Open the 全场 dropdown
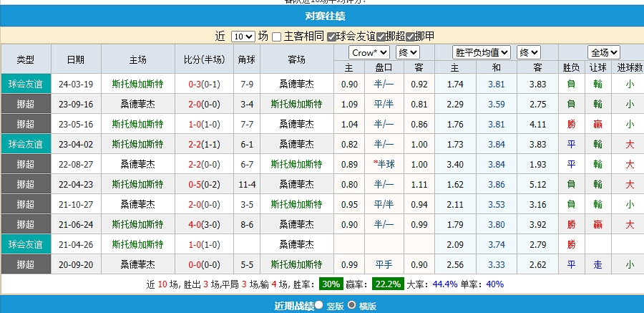The width and height of the screenshot is (644, 313). click(603, 52)
